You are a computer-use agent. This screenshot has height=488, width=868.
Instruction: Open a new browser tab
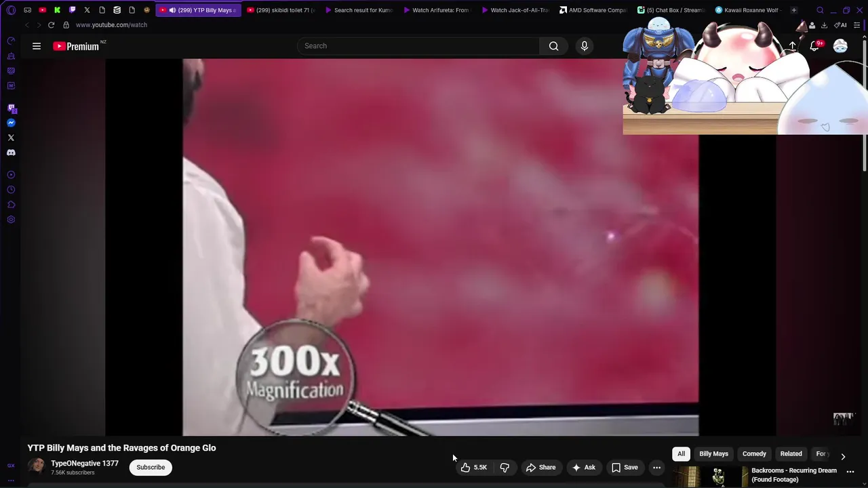tap(794, 10)
